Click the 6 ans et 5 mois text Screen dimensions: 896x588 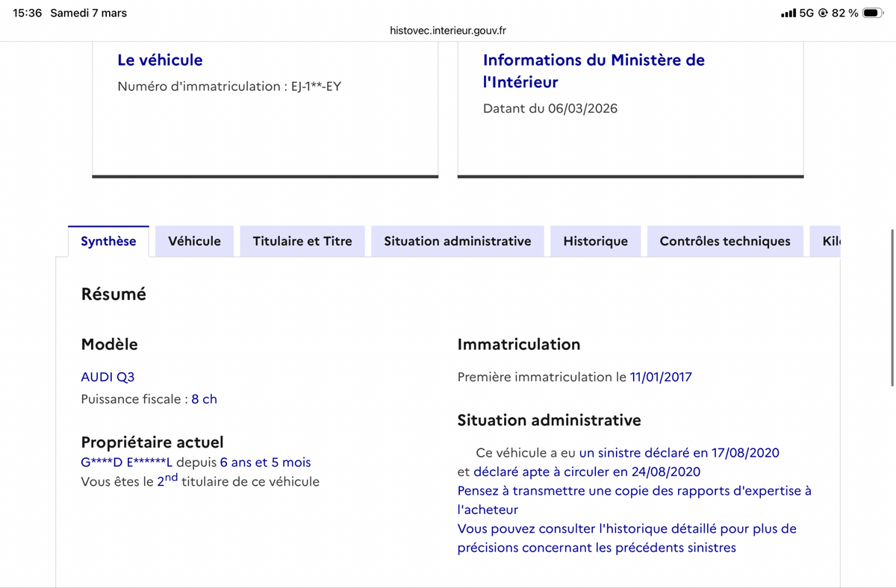click(266, 463)
